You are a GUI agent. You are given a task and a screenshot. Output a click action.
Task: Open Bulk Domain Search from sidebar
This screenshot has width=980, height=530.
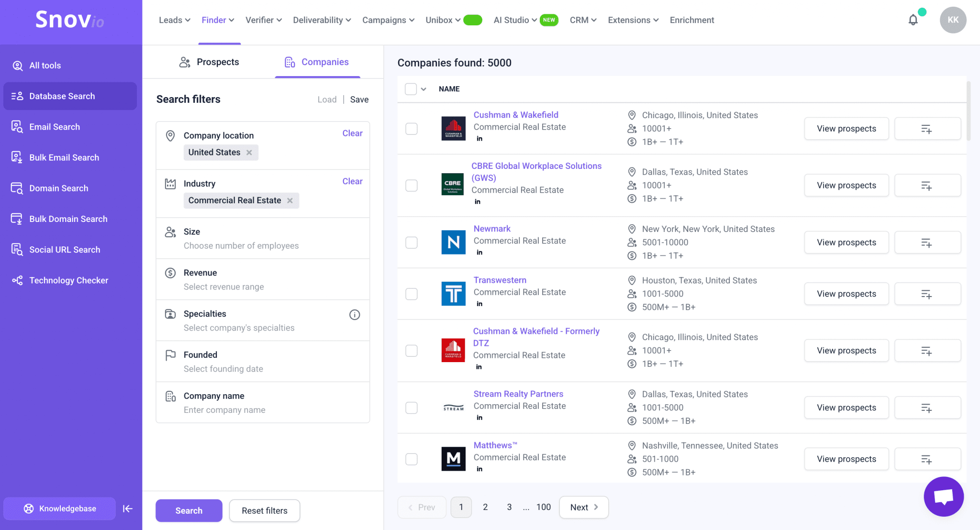68,219
